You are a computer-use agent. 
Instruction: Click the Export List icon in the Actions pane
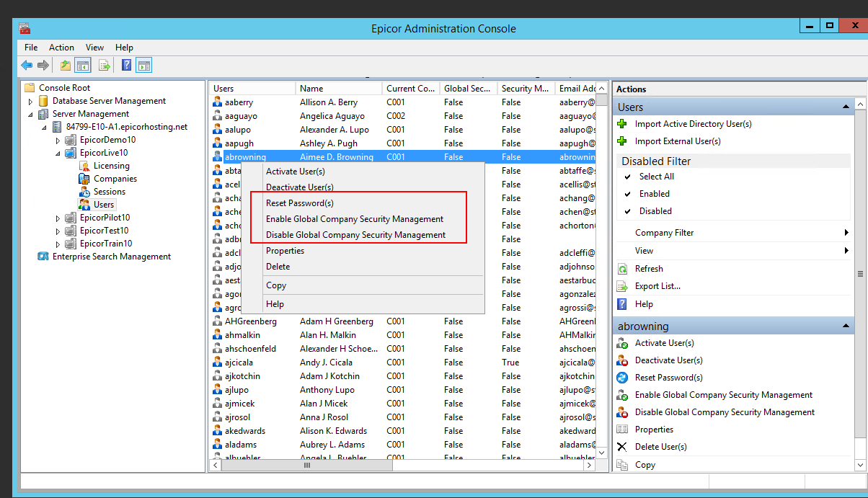[x=622, y=286]
